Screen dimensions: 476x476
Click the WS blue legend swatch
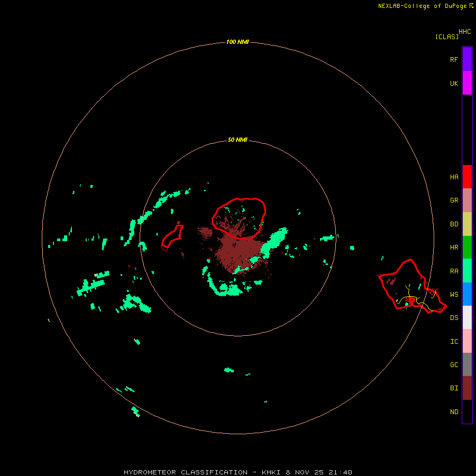tap(467, 294)
